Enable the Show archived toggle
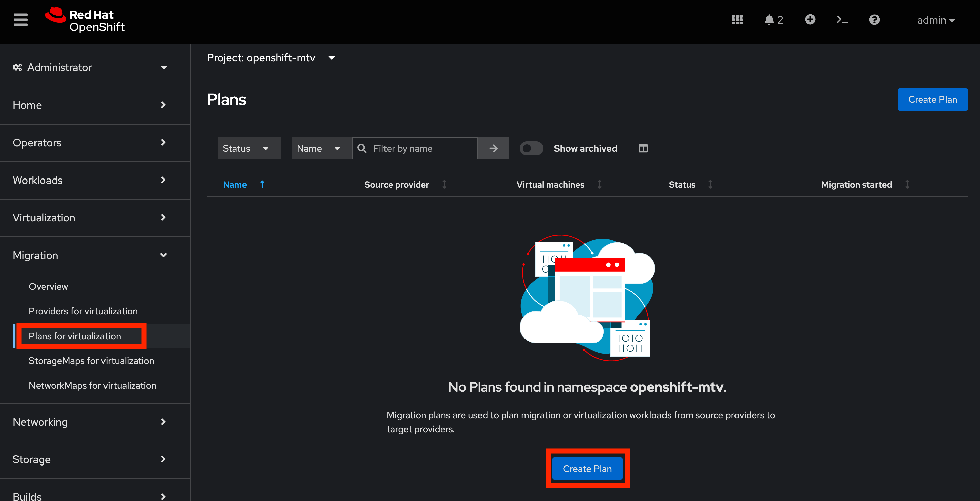This screenshot has width=980, height=501. click(531, 148)
